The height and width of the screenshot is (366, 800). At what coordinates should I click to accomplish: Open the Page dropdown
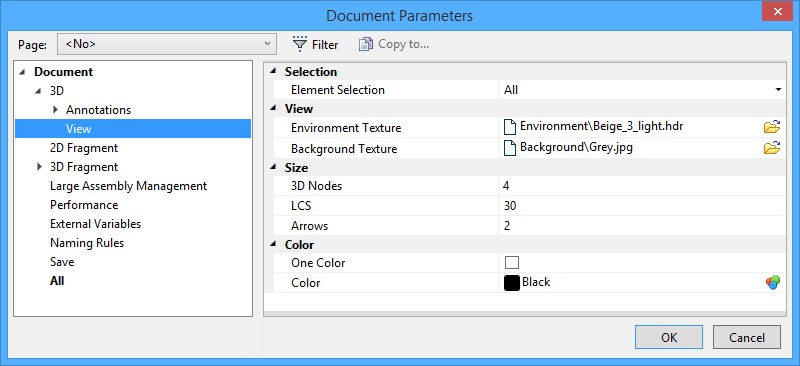coord(167,44)
